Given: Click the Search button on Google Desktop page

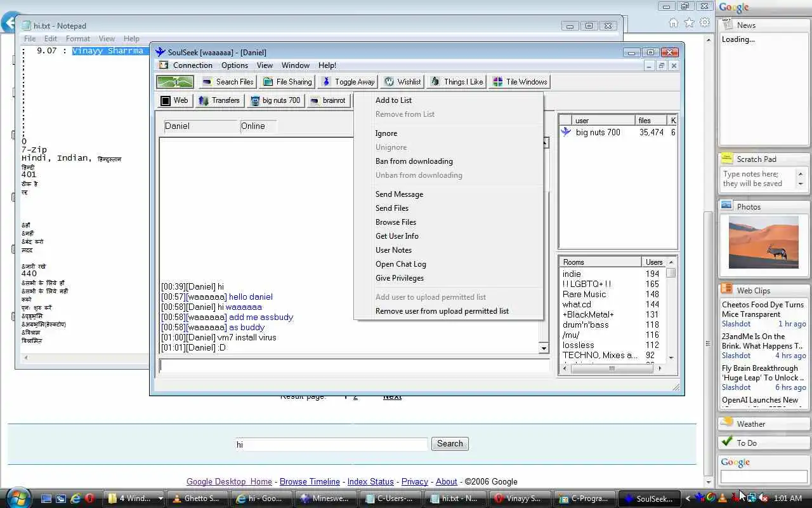Looking at the screenshot, I should [450, 444].
